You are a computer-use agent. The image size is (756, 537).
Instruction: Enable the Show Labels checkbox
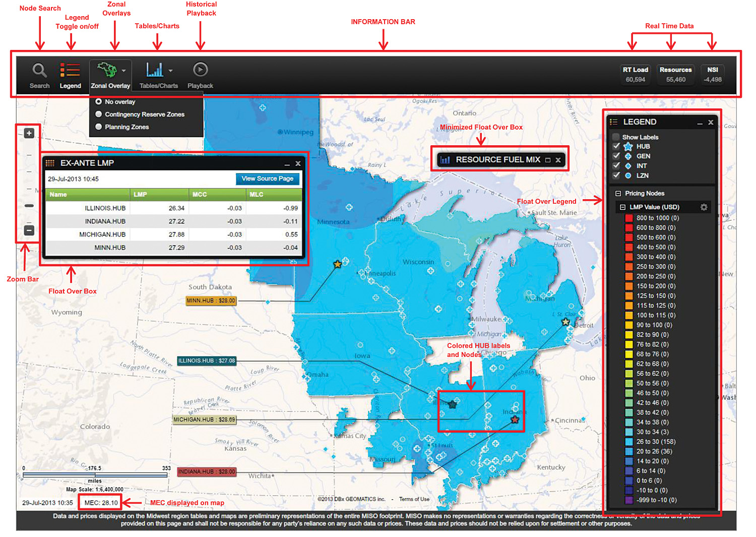[616, 137]
